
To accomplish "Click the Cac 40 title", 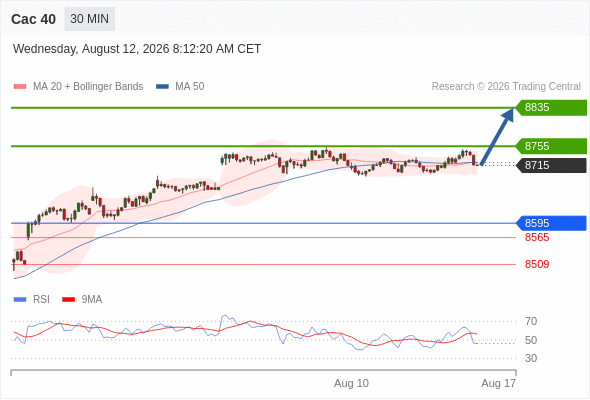I will click(x=33, y=19).
